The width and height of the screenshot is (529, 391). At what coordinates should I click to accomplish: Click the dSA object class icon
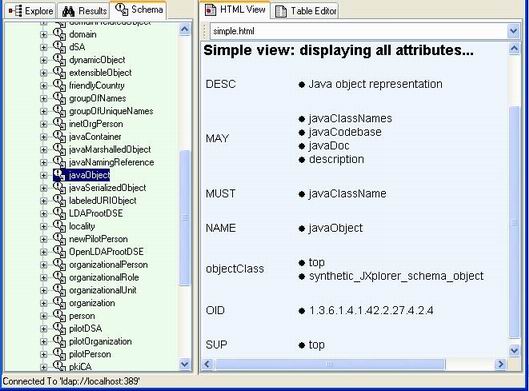59,47
